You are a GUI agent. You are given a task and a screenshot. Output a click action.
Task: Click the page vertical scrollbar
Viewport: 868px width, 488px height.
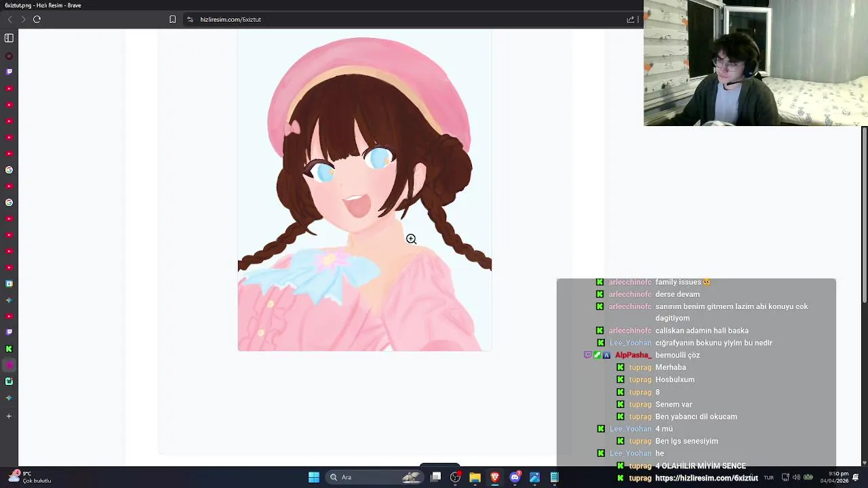(864, 214)
